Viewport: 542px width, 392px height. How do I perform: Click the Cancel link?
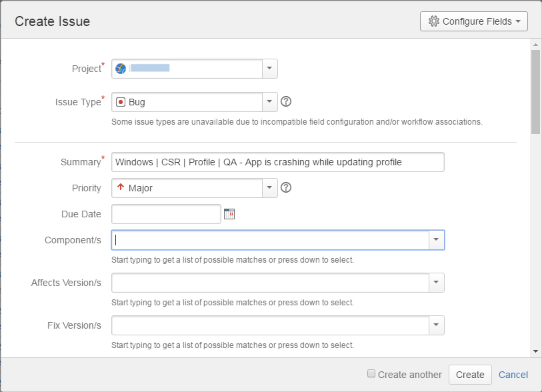coord(513,375)
